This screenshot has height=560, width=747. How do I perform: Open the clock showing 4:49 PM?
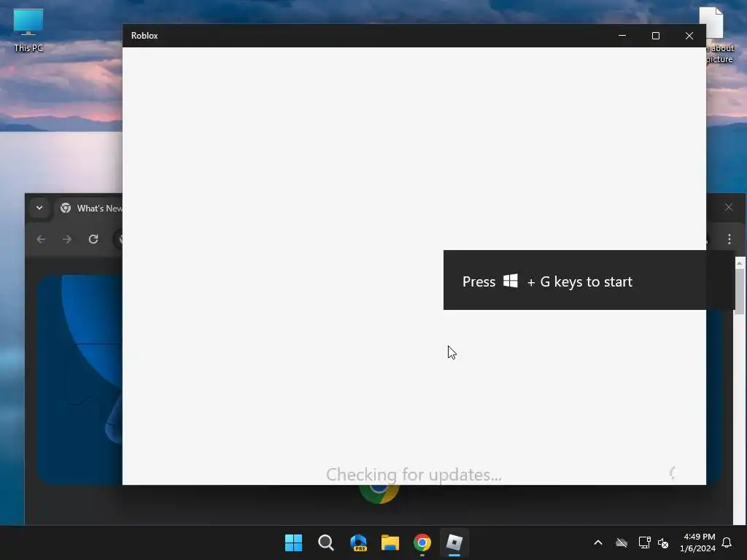(x=697, y=542)
